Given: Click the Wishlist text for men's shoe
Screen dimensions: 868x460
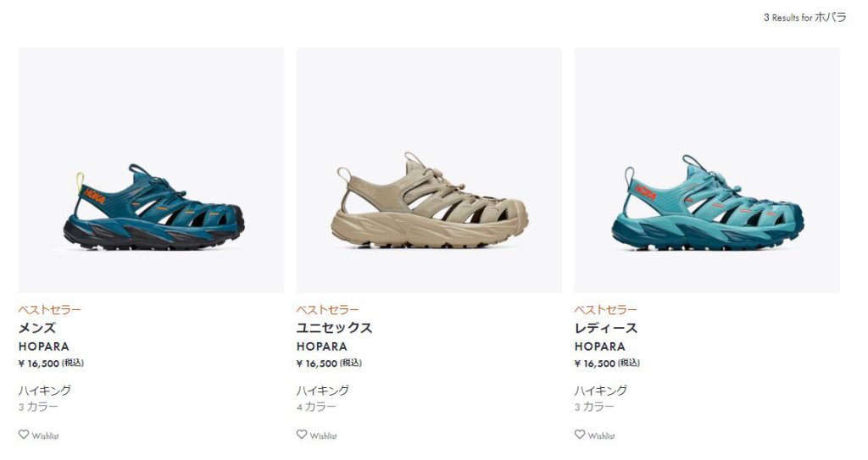Looking at the screenshot, I should coord(46,435).
